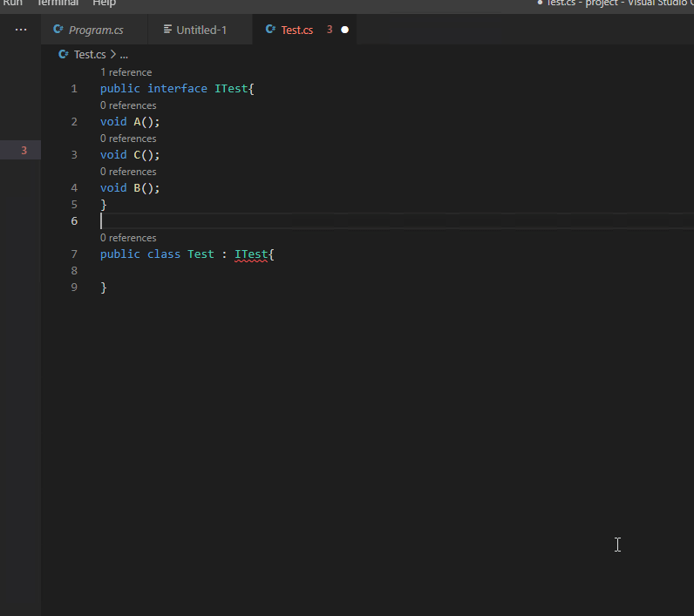Image resolution: width=694 pixels, height=616 pixels.
Task: Click '0 references' code lens above void B()
Action: [x=128, y=172]
